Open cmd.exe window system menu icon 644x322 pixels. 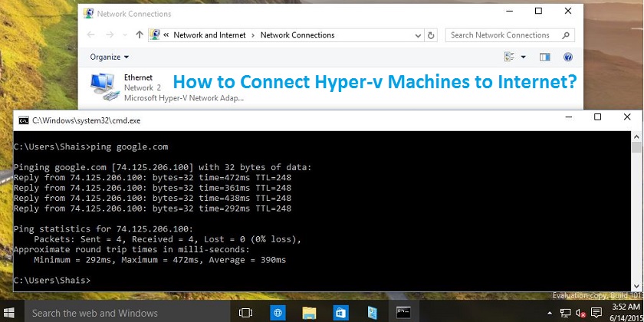tap(24, 120)
